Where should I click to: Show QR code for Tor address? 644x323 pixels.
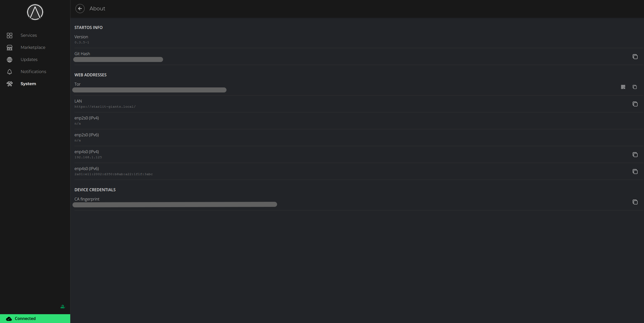(623, 87)
